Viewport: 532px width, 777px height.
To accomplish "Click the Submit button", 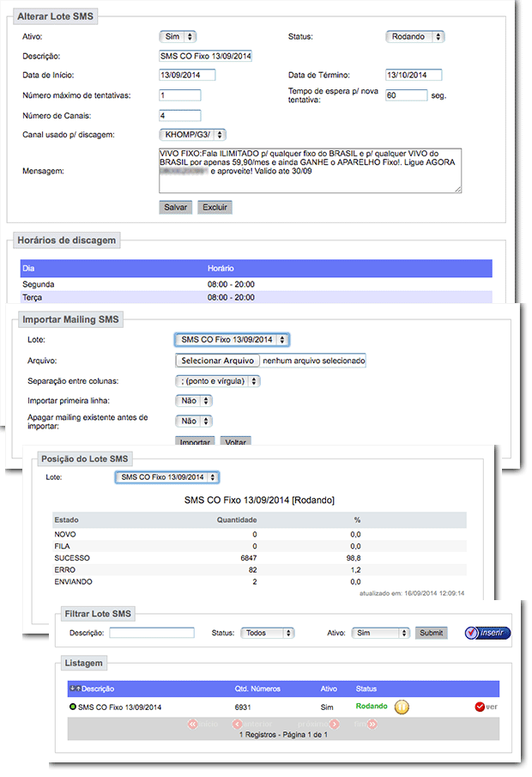I will pyautogui.click(x=431, y=633).
